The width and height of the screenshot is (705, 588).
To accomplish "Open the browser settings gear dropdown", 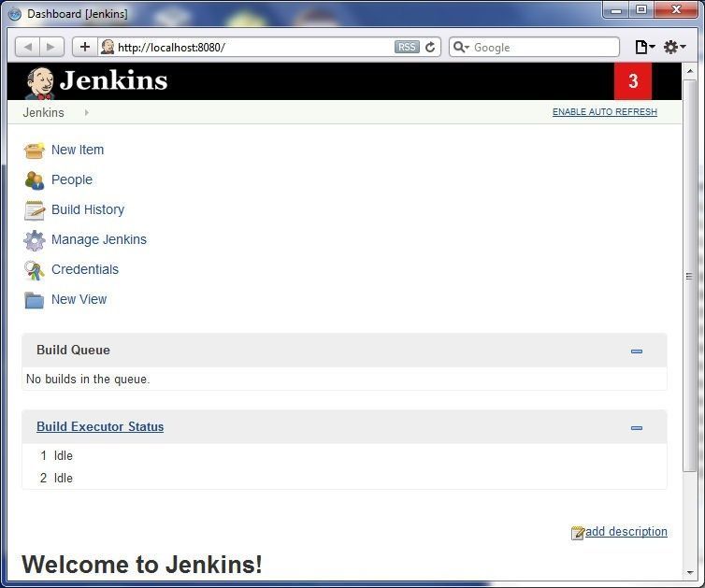I will click(674, 47).
